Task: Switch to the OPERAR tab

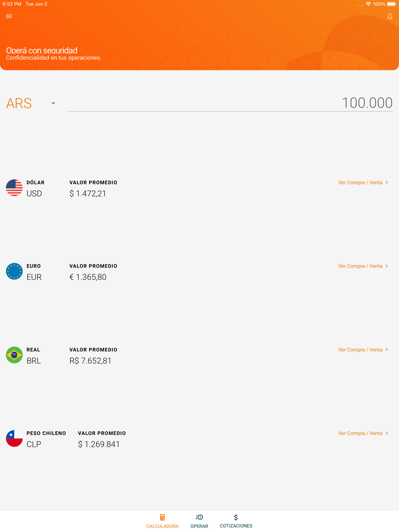Action: coord(199,521)
